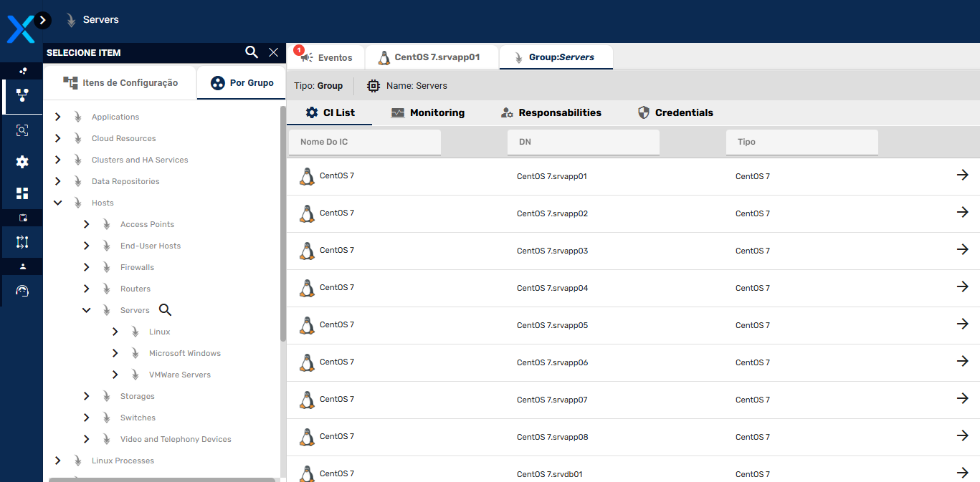This screenshot has width=980, height=482.
Task: Open the discovery scan icon in sidebar
Action: (22, 130)
